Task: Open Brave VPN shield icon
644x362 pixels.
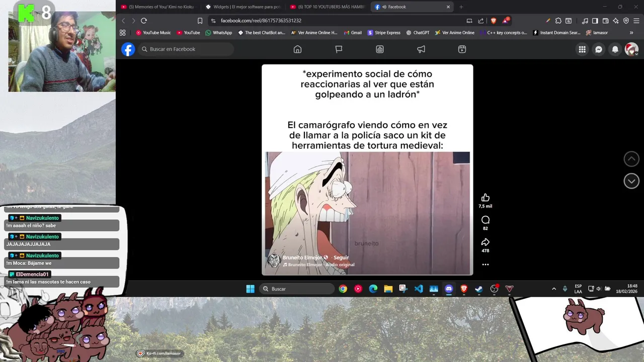Action: (x=626, y=21)
